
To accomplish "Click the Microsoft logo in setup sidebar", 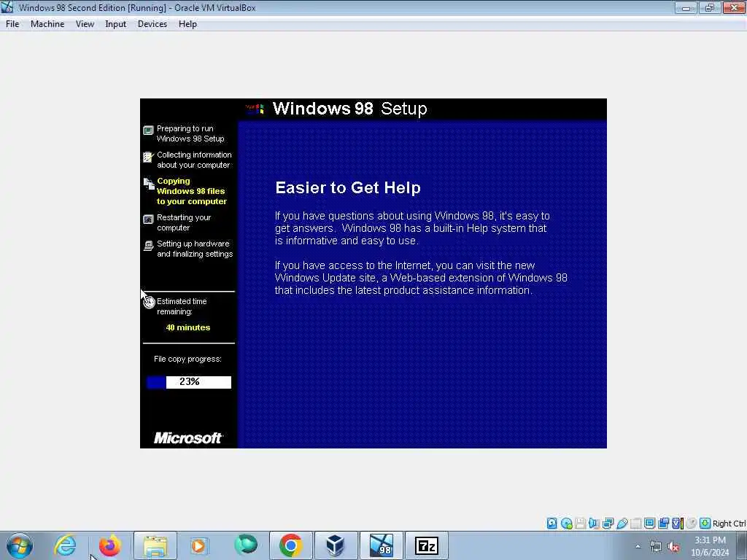I will pos(187,437).
